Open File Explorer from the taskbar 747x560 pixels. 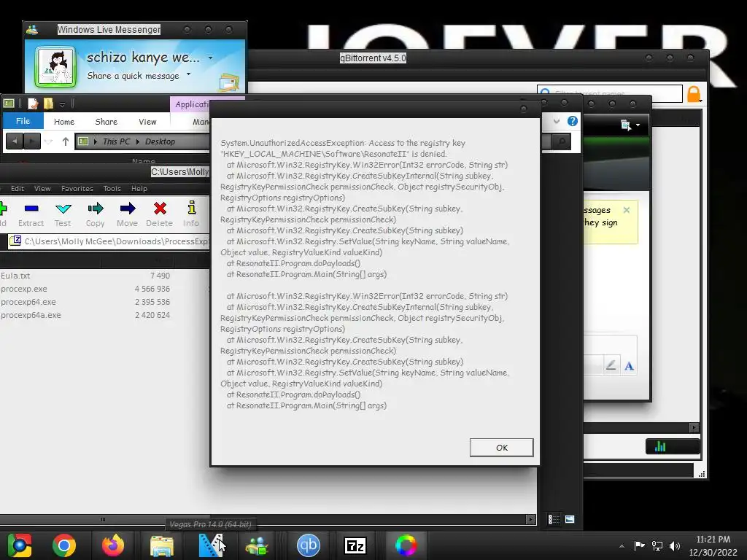click(x=161, y=545)
